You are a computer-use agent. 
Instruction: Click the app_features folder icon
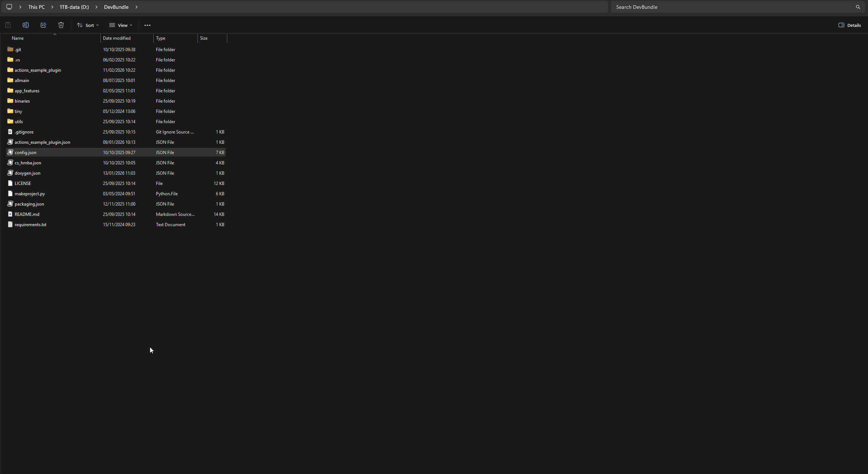click(10, 90)
